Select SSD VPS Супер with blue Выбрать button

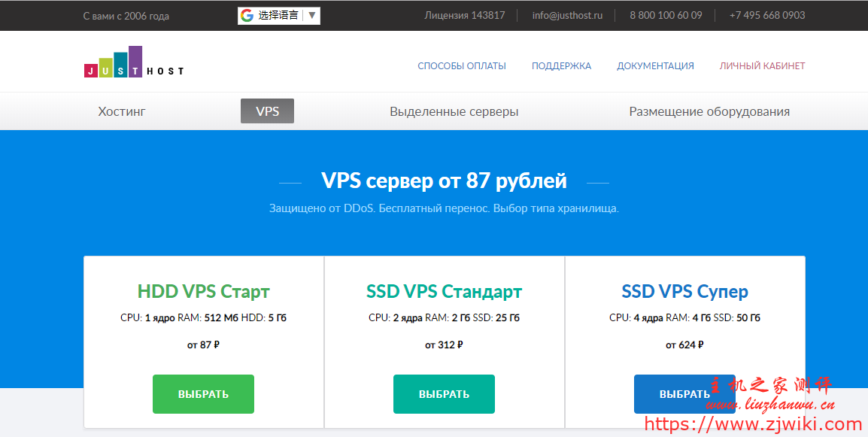(684, 394)
